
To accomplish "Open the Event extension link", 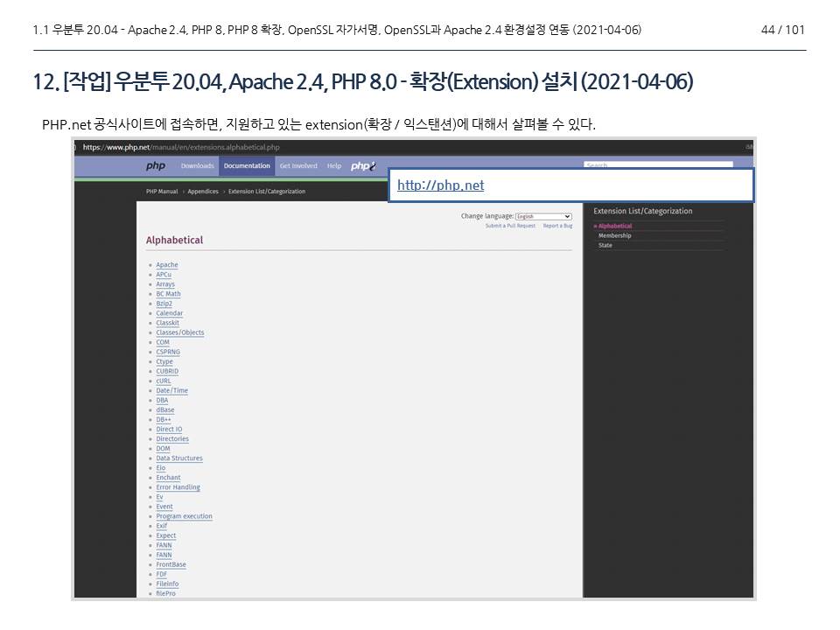I will [x=164, y=507].
